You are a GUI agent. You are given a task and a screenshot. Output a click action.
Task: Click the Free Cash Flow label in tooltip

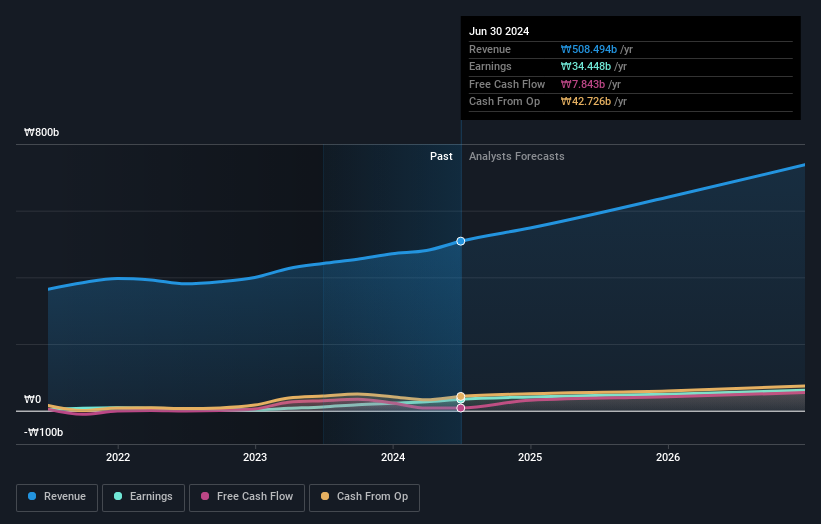(507, 84)
